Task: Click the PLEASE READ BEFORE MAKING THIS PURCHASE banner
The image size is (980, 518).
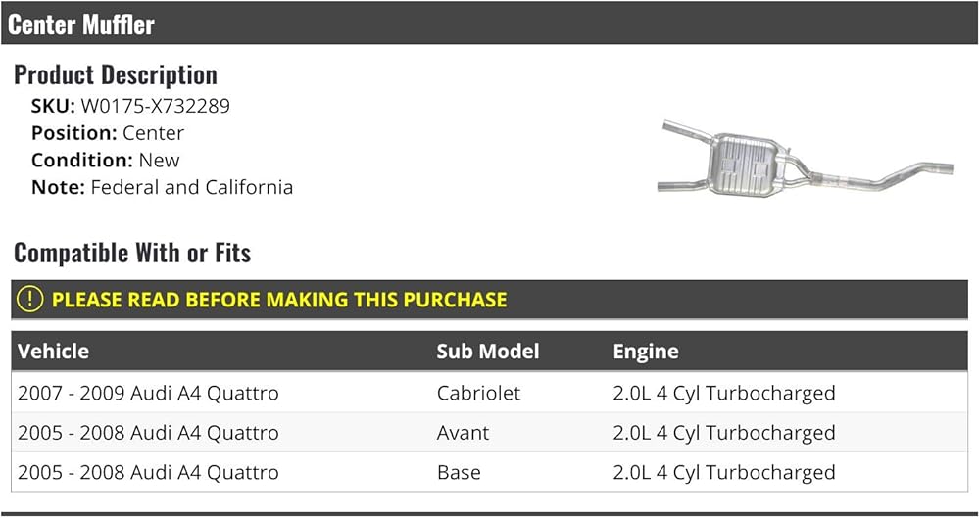Action: 489,300
